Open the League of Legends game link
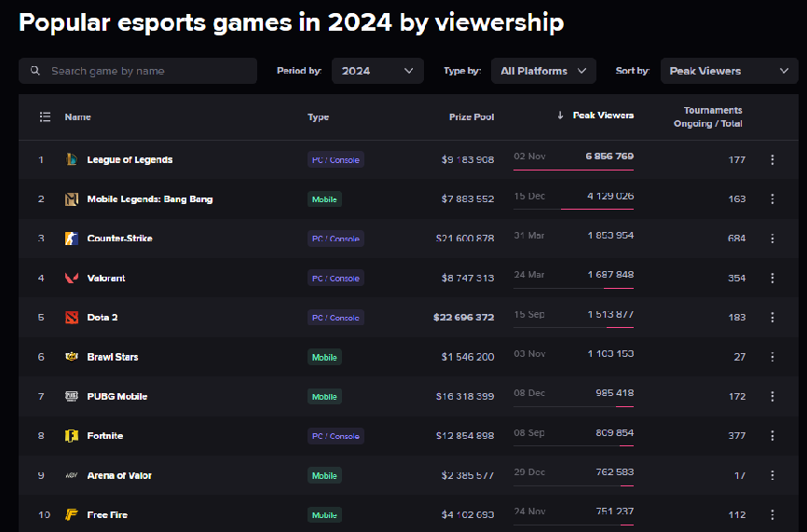Screen dimensions: 807x532 click(130, 159)
